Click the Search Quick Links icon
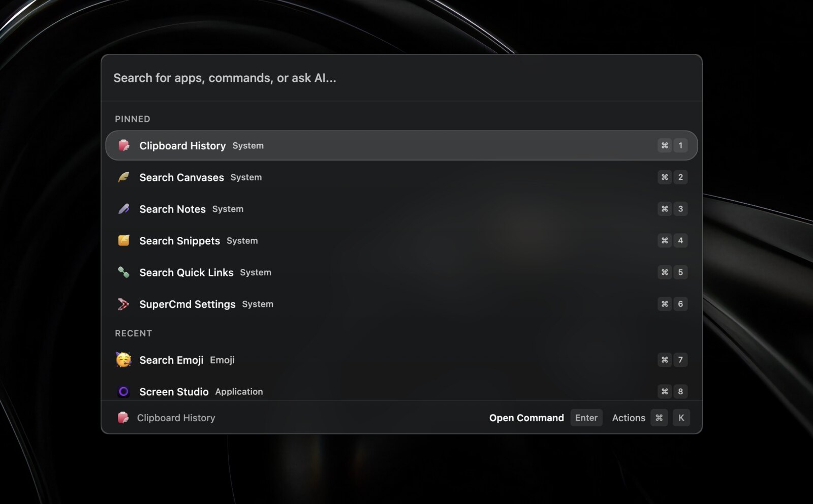Image resolution: width=813 pixels, height=504 pixels. click(123, 272)
